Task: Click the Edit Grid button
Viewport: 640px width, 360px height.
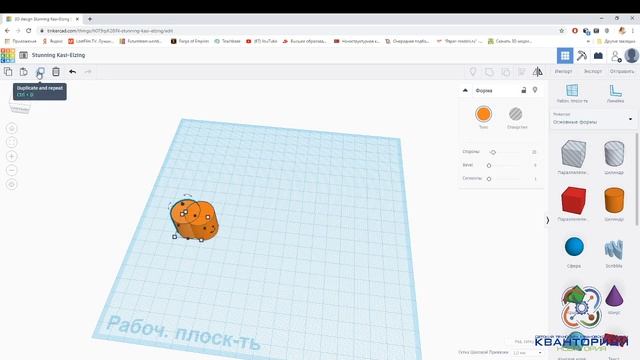Action: point(524,342)
